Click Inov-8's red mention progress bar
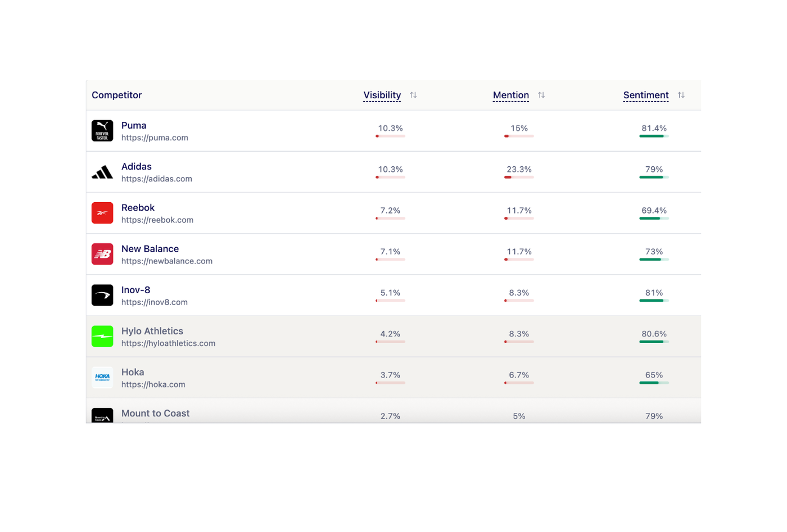 (519, 301)
